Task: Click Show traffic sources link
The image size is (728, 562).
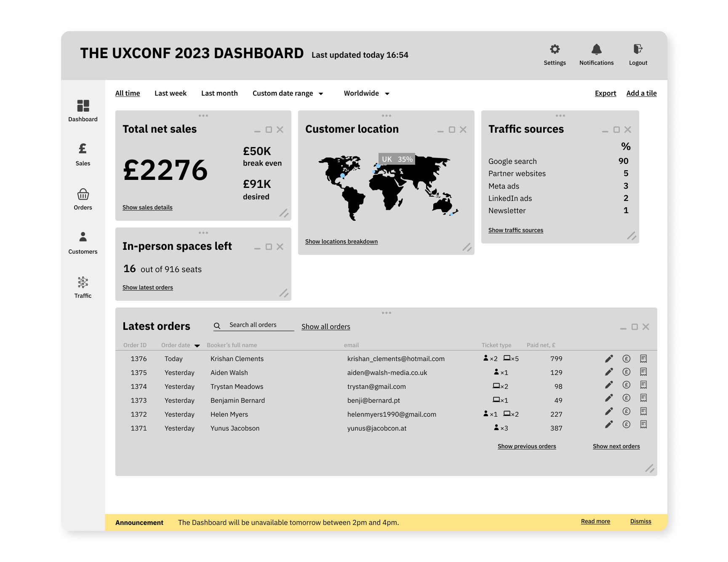Action: (x=516, y=230)
